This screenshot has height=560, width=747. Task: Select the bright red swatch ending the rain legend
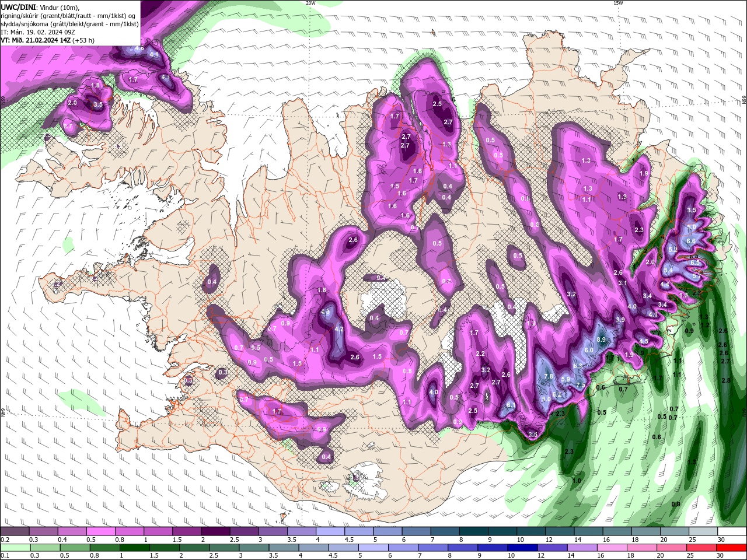click(731, 548)
